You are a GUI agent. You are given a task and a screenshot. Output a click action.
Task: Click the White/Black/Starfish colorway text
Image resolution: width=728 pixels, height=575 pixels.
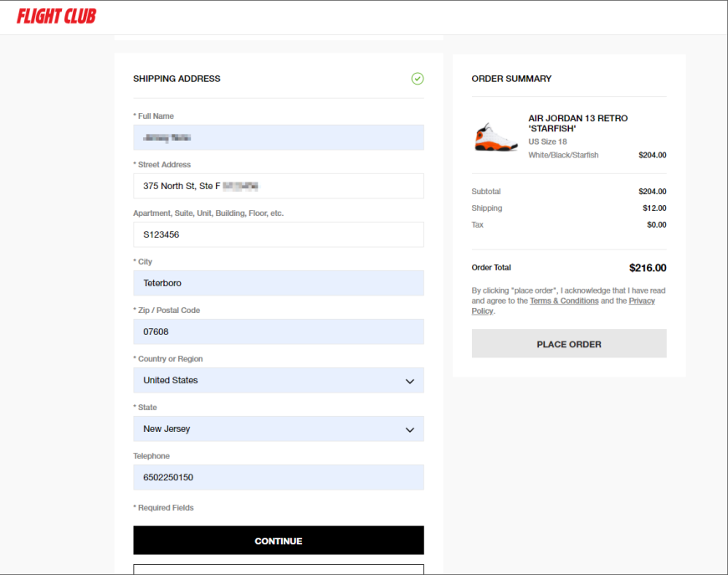tap(563, 155)
